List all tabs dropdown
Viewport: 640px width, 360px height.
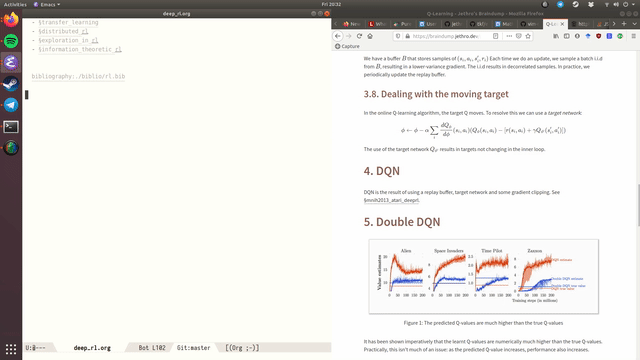[x=634, y=24]
